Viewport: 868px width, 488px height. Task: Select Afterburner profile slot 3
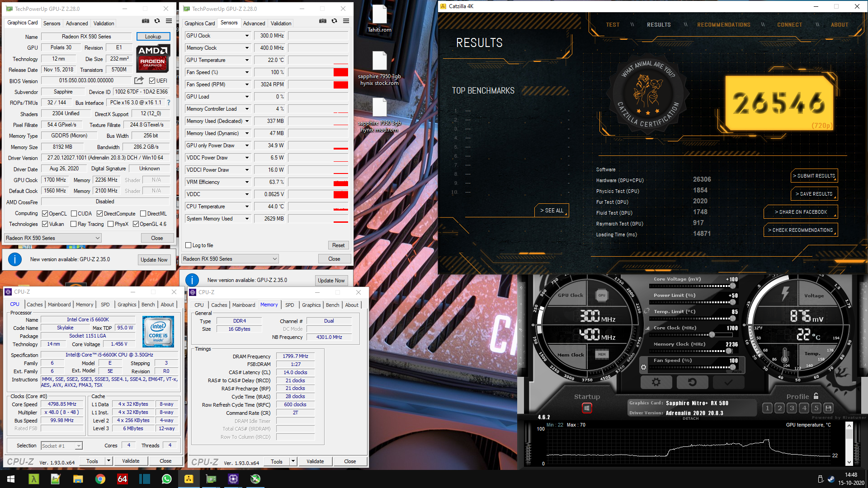click(x=792, y=408)
